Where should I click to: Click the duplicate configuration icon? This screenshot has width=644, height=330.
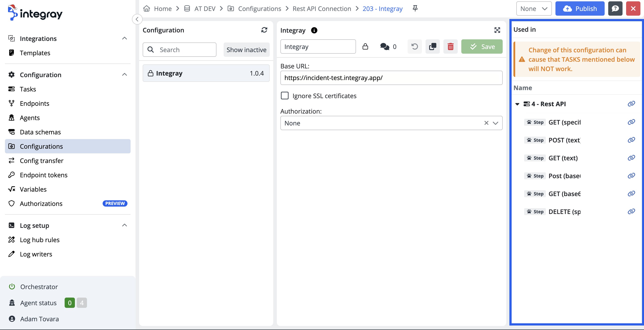pyautogui.click(x=432, y=47)
